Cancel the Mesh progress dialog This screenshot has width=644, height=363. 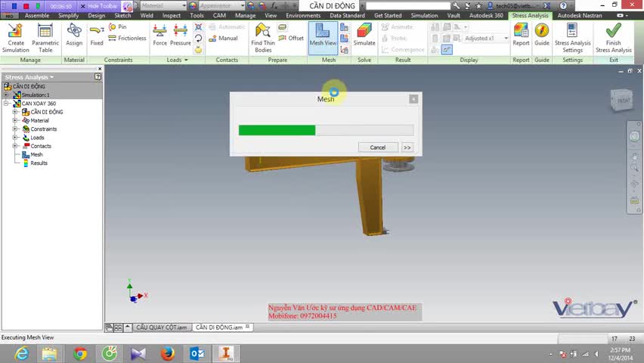[378, 147]
